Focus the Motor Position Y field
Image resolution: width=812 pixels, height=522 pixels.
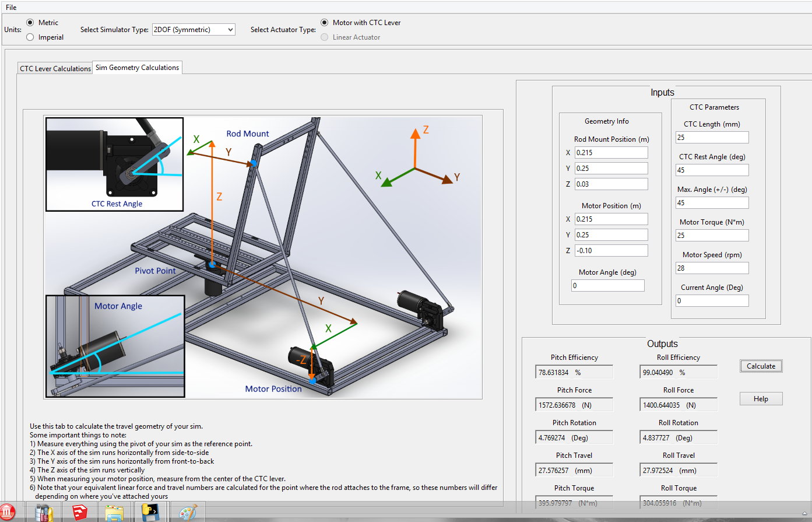click(x=611, y=235)
